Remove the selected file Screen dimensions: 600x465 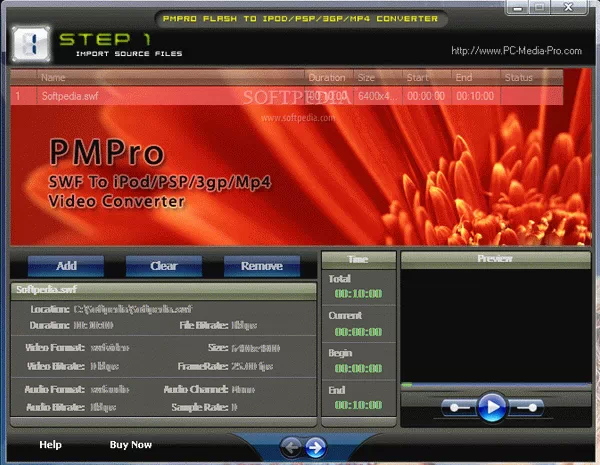click(x=262, y=266)
